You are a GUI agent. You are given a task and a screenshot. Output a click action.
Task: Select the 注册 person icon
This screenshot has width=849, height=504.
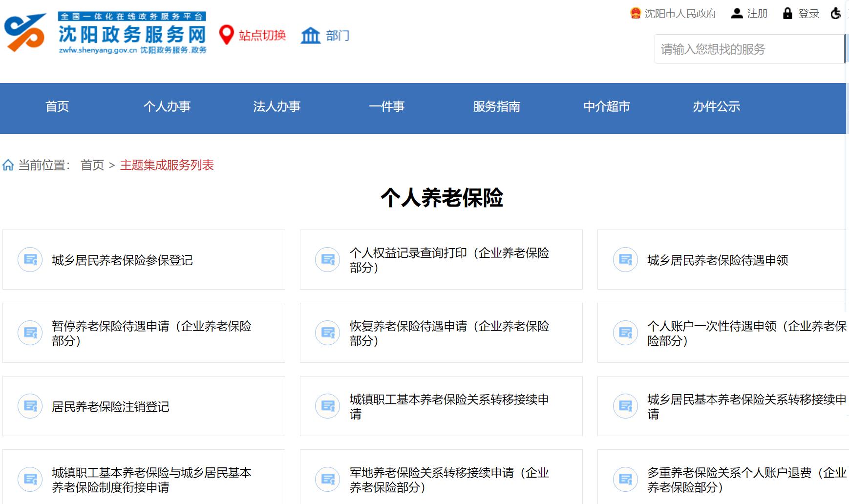point(737,13)
